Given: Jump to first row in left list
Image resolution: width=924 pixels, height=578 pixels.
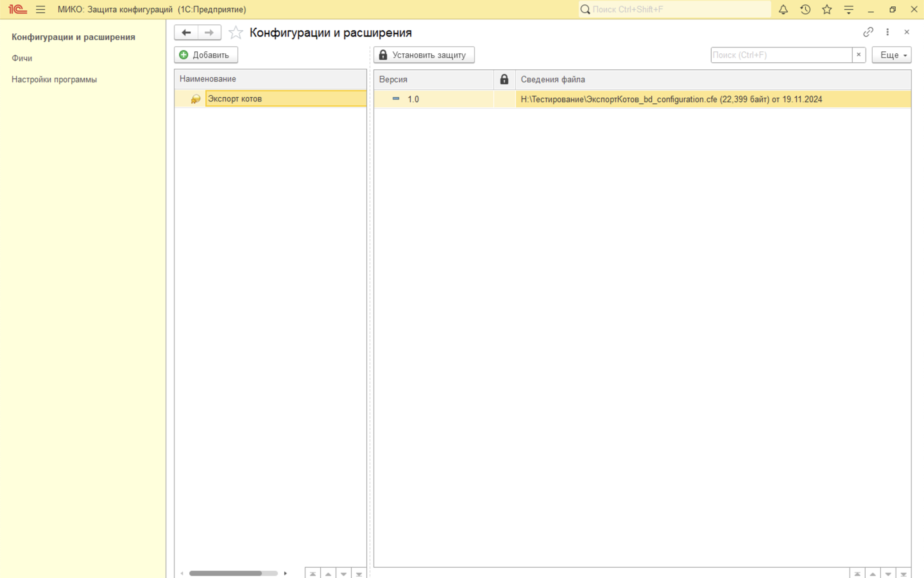Looking at the screenshot, I should point(313,574).
